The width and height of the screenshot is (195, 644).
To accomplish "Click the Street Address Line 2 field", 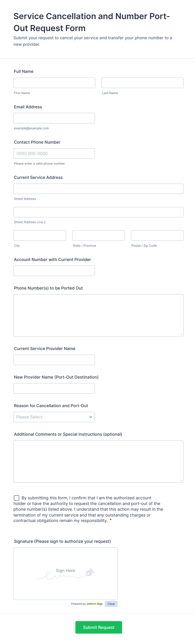I will point(98,212).
